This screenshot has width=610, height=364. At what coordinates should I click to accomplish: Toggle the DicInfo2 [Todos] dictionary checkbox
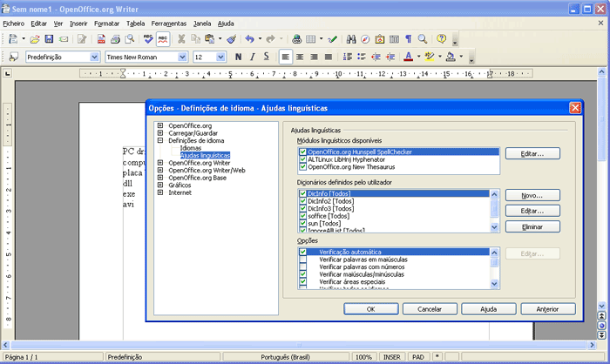click(x=302, y=201)
